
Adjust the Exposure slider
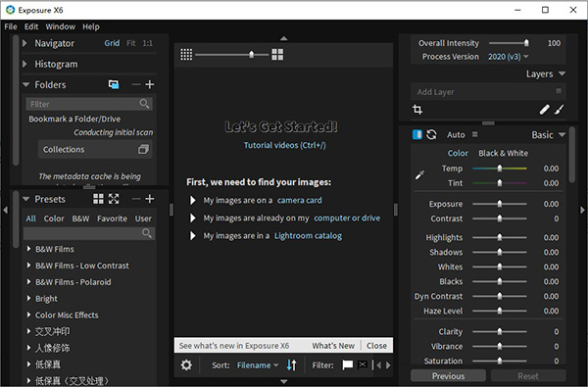click(x=500, y=204)
